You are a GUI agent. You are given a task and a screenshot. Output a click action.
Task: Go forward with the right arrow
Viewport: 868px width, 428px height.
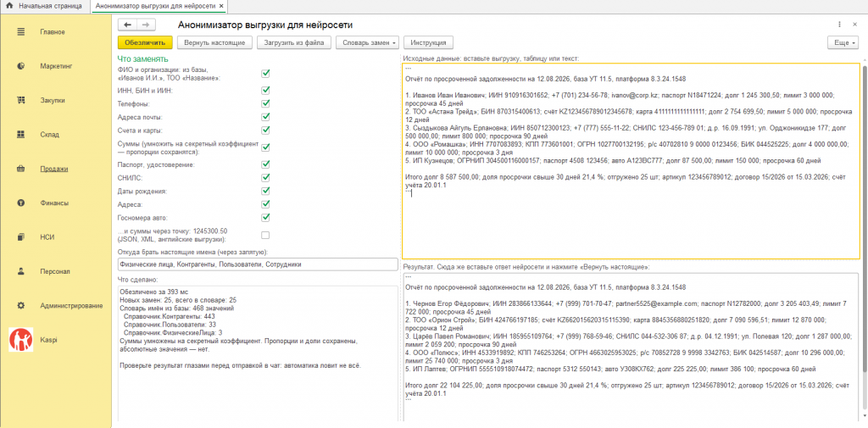[146, 25]
